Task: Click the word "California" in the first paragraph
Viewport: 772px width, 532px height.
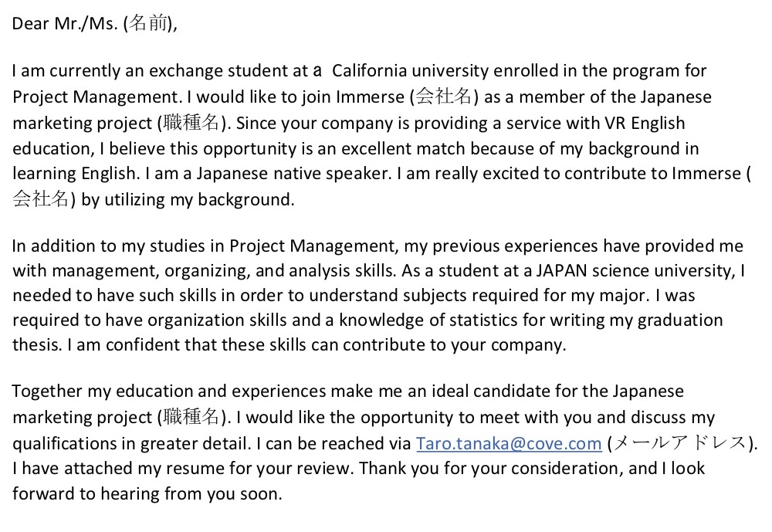Action: [375, 72]
